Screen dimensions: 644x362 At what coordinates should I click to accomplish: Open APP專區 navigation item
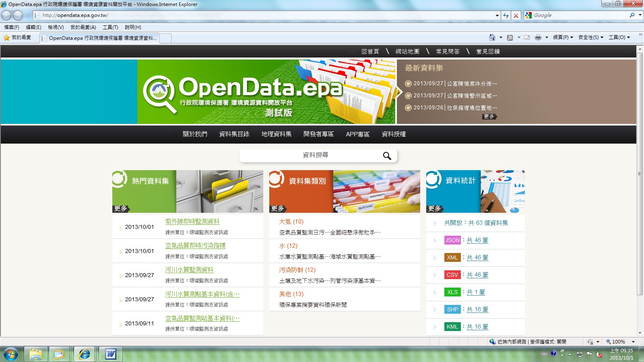[358, 134]
